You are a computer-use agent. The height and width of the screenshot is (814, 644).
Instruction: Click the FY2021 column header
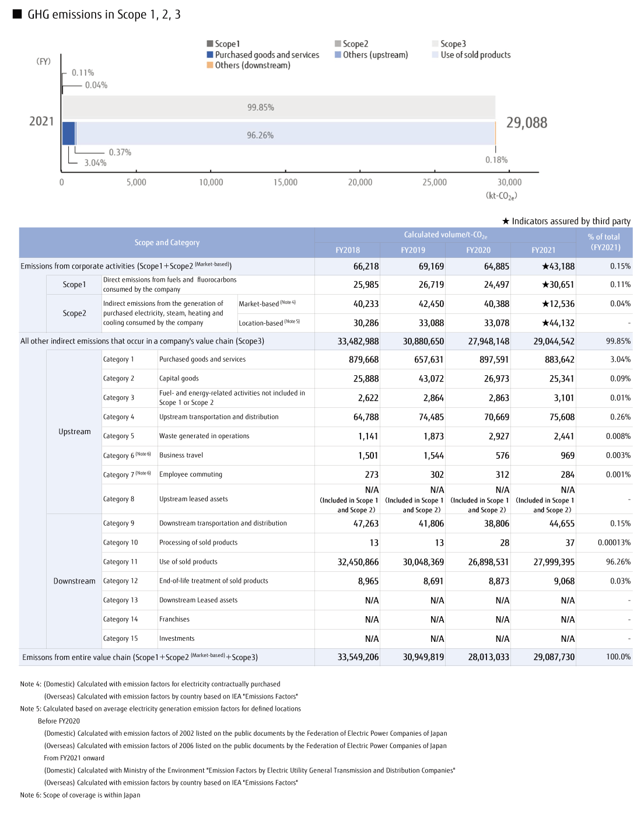543,250
